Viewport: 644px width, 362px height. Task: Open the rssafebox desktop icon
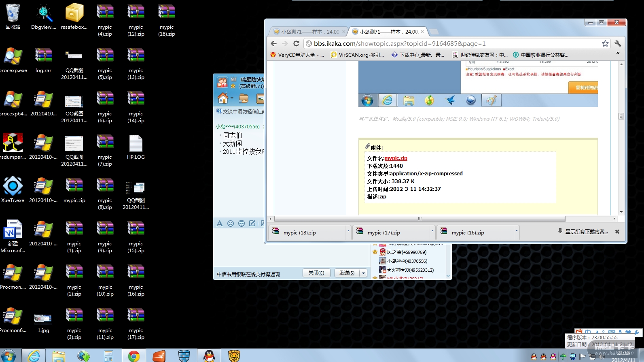(x=74, y=16)
